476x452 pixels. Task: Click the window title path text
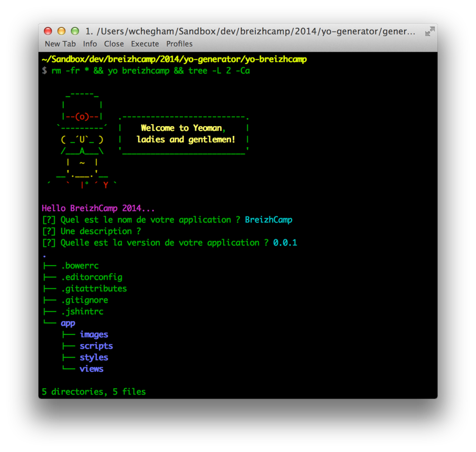point(250,31)
